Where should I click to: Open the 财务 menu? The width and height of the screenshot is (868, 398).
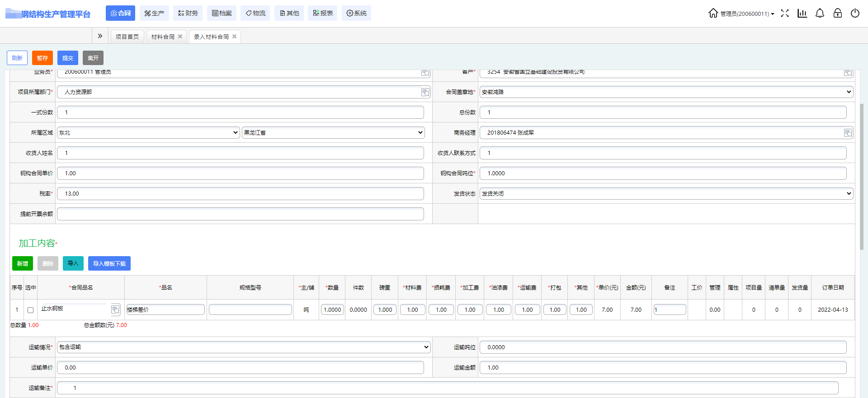tap(188, 13)
